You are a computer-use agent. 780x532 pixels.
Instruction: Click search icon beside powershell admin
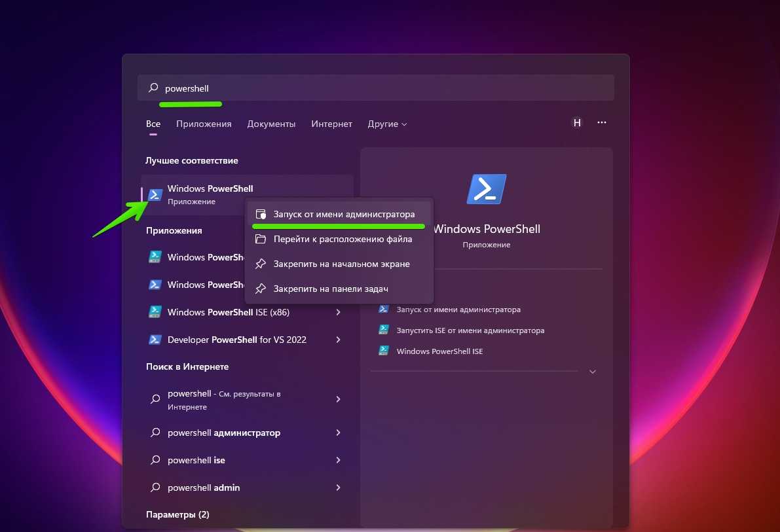155,488
